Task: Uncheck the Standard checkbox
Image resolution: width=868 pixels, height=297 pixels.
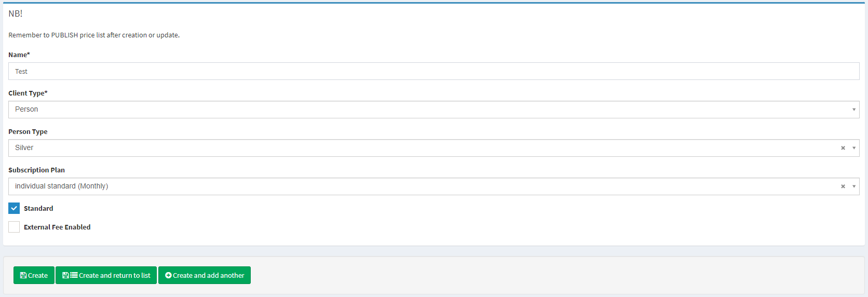Action: (14, 208)
